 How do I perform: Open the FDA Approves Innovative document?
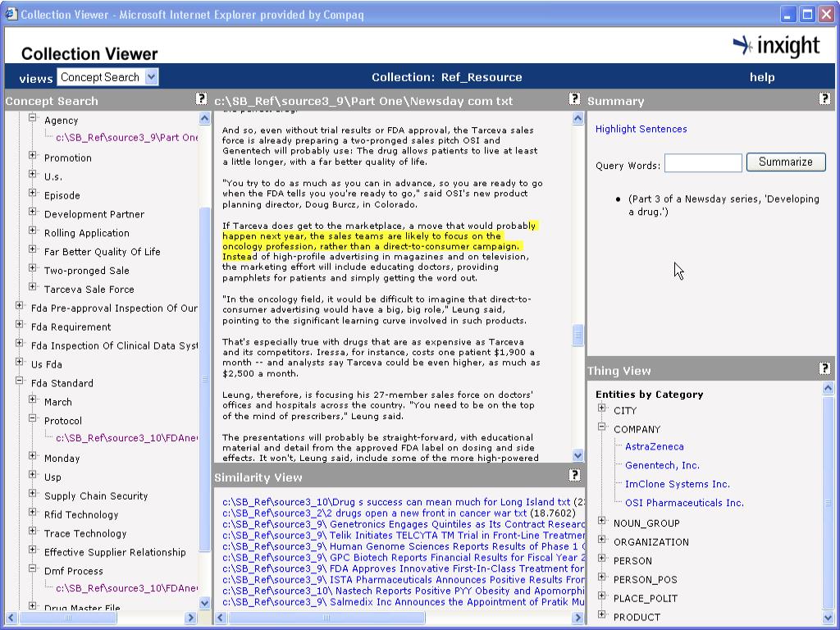tap(403, 568)
